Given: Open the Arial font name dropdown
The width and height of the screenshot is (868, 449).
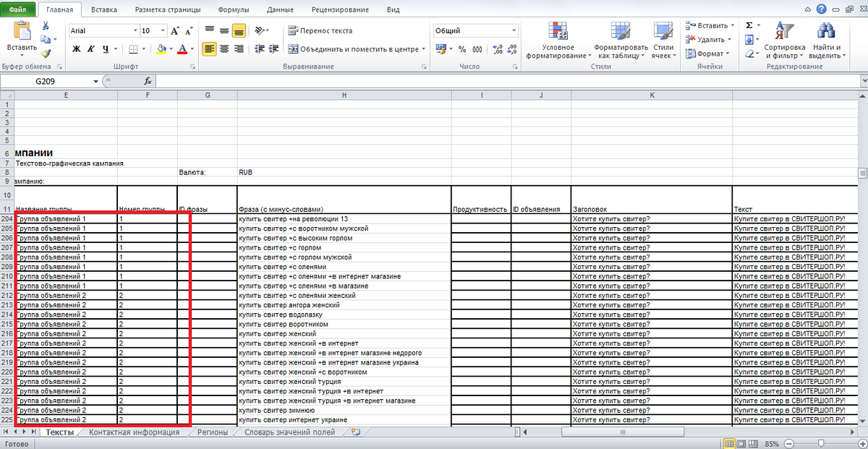Looking at the screenshot, I should pos(135,31).
